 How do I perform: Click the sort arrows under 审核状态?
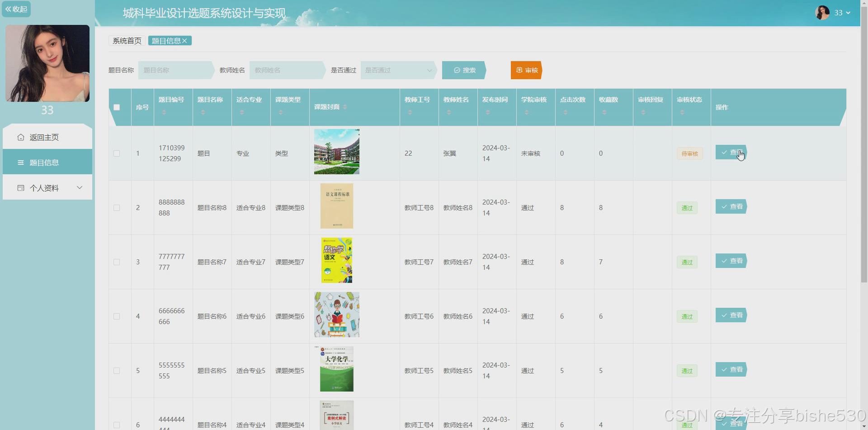(682, 112)
